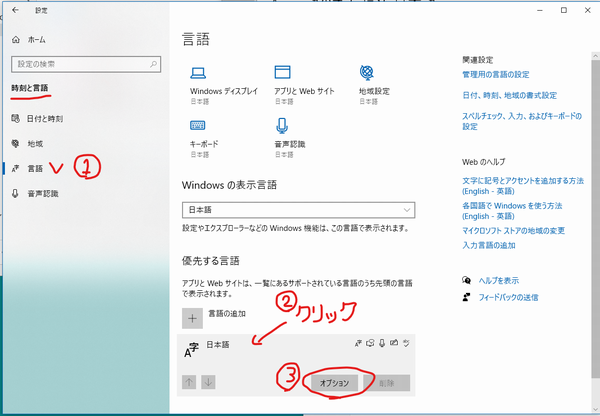Maximize the 設定 window

pos(564,10)
